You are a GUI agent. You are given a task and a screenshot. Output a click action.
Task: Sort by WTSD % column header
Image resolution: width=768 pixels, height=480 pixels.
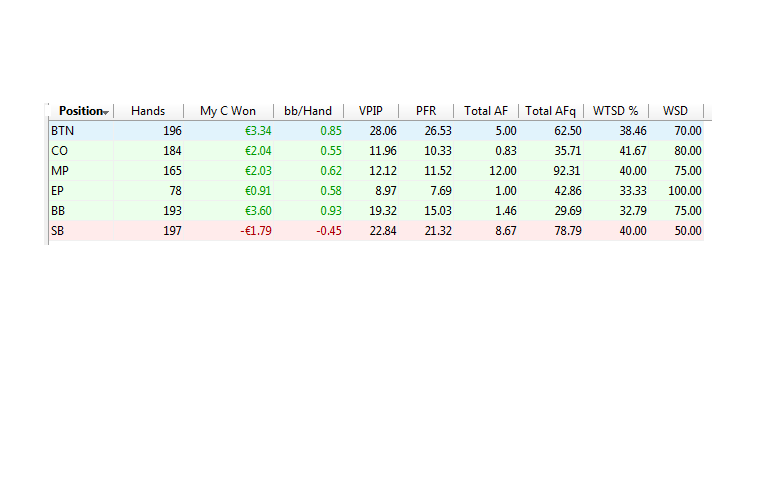pyautogui.click(x=616, y=111)
